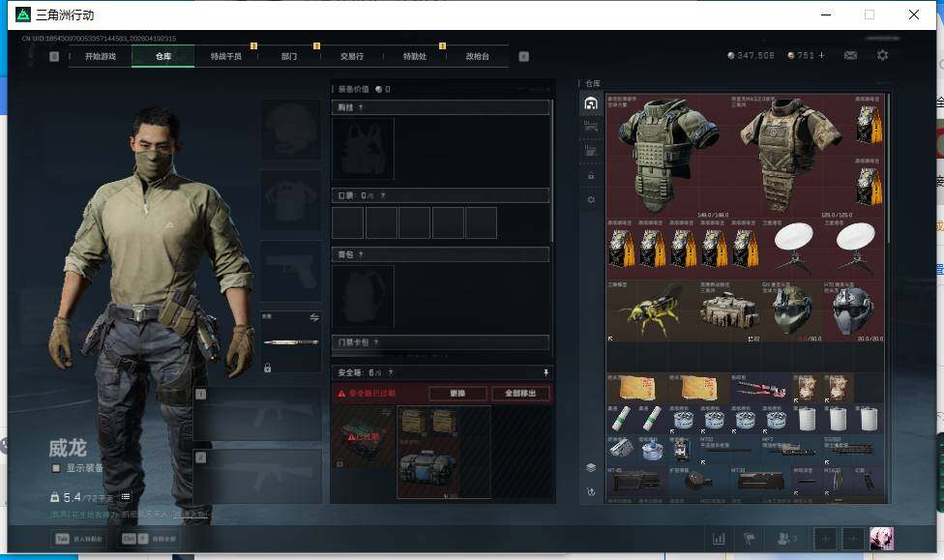Select the equipped melee knife slot
Image resolution: width=944 pixels, height=560 pixels.
(x=291, y=342)
